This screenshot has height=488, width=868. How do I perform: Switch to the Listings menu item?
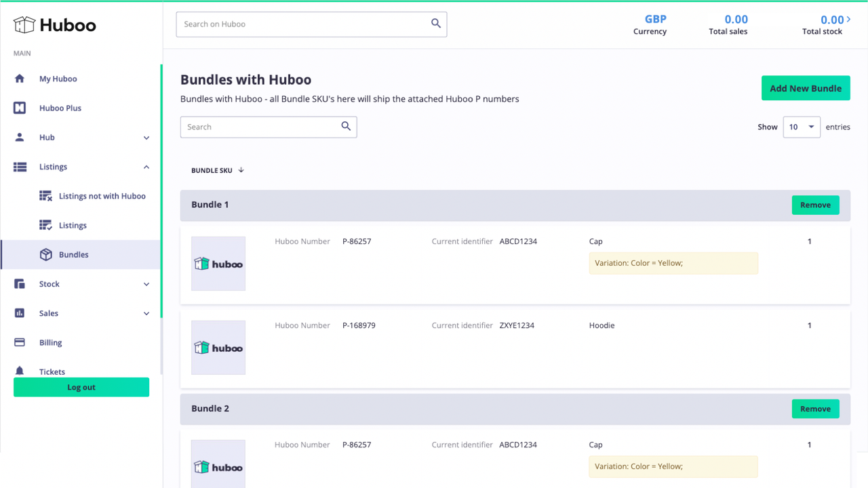(73, 225)
